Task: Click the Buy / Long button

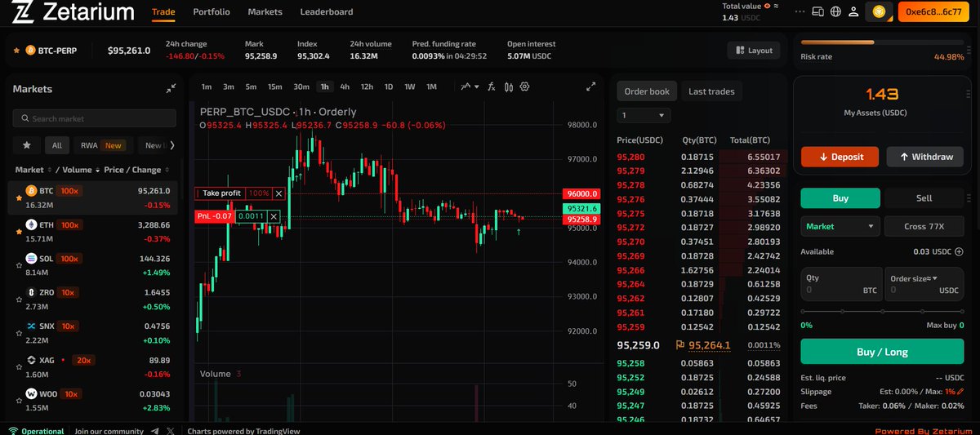Action: click(882, 352)
